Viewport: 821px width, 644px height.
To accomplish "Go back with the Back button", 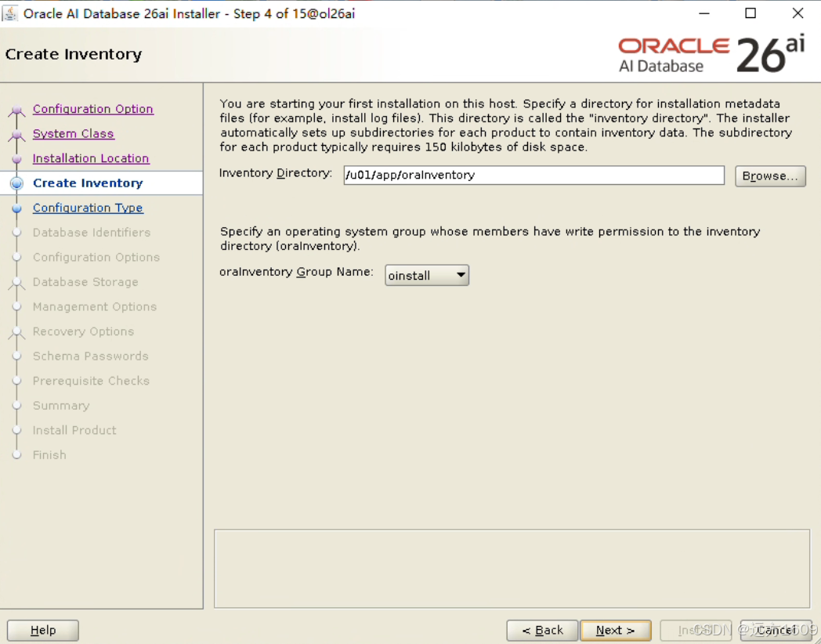I will [542, 631].
